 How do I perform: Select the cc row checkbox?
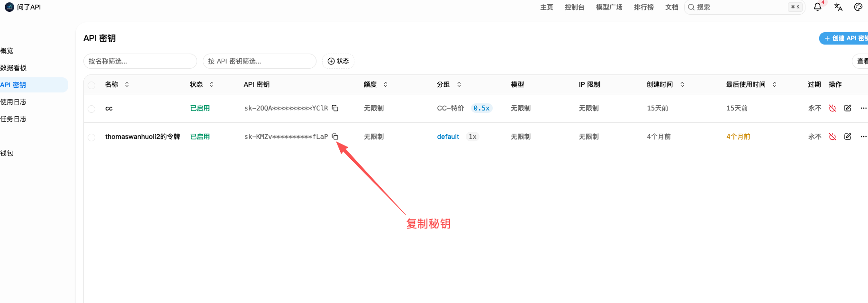click(91, 109)
